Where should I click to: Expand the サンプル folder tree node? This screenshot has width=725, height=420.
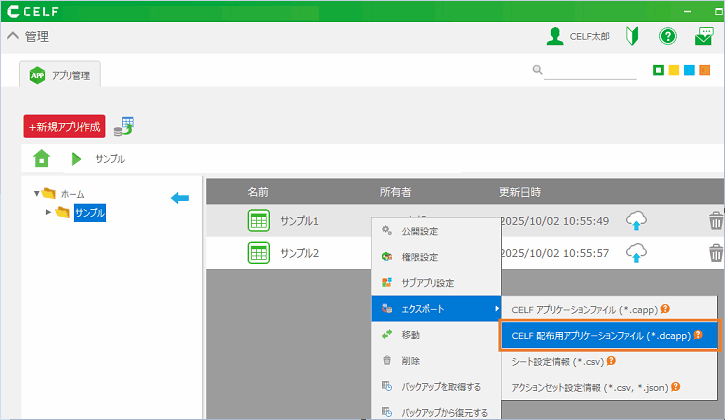pos(48,212)
